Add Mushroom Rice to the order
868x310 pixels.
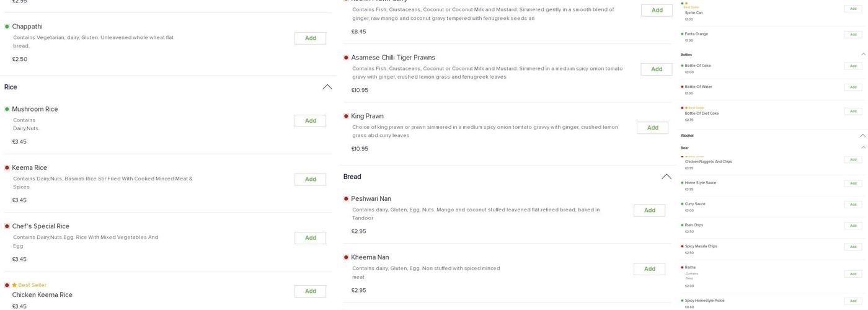310,121
